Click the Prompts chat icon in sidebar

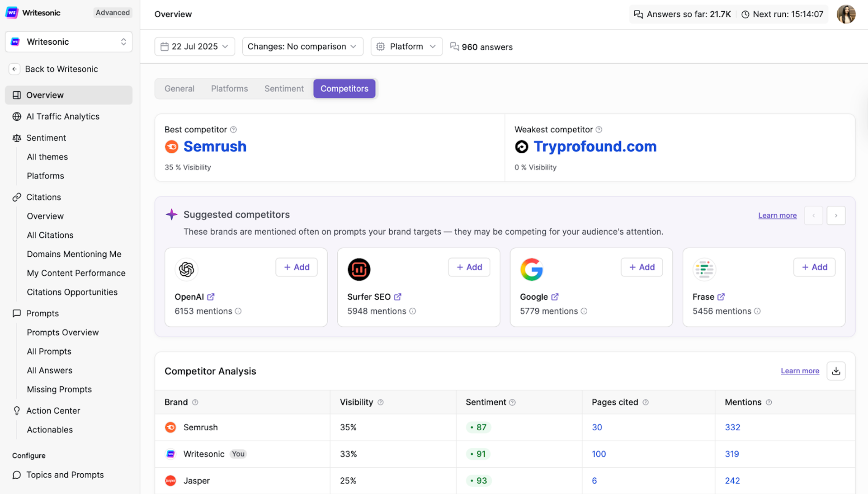point(17,313)
